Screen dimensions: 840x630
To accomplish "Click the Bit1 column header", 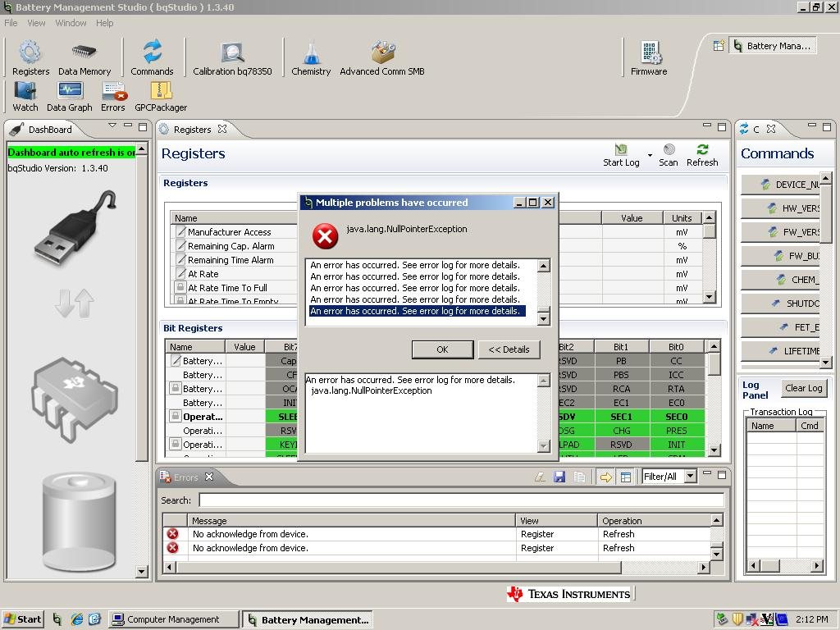I will [x=622, y=347].
